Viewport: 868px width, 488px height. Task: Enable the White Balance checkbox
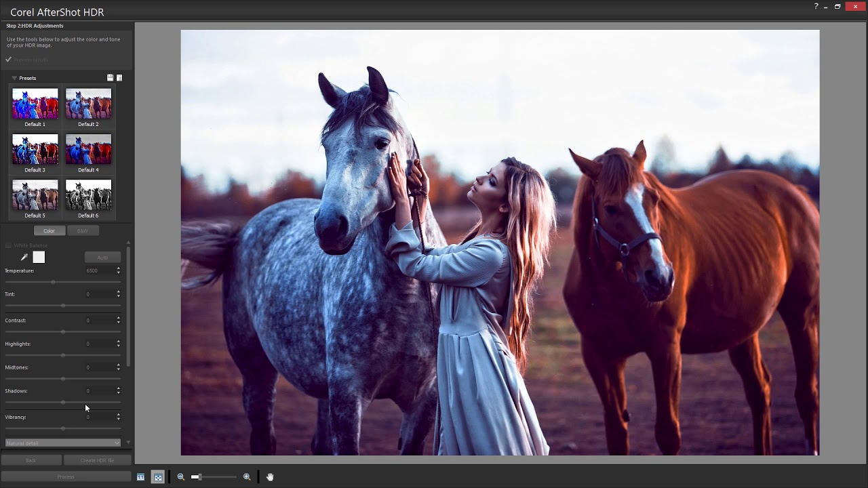(8, 245)
